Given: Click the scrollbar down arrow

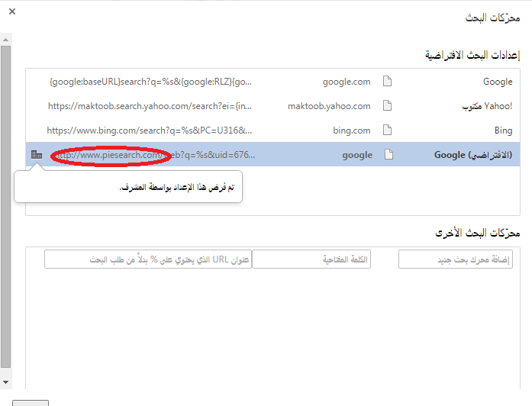Looking at the screenshot, I should point(6,382).
